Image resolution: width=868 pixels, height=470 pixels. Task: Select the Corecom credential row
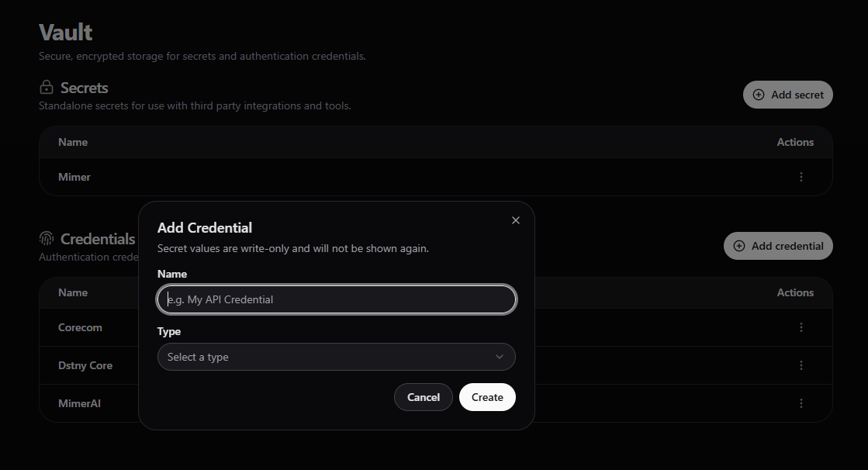(80, 327)
